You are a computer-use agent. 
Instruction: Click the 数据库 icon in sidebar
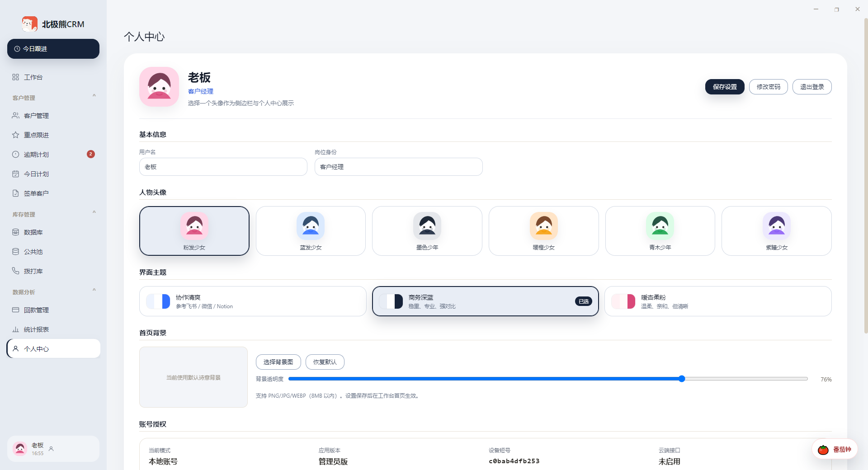15,232
